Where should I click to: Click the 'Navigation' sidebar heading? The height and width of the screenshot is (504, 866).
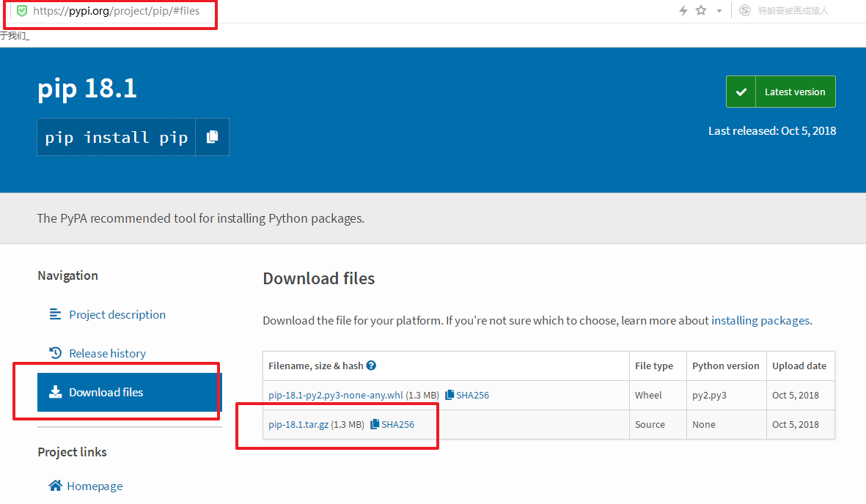point(68,275)
